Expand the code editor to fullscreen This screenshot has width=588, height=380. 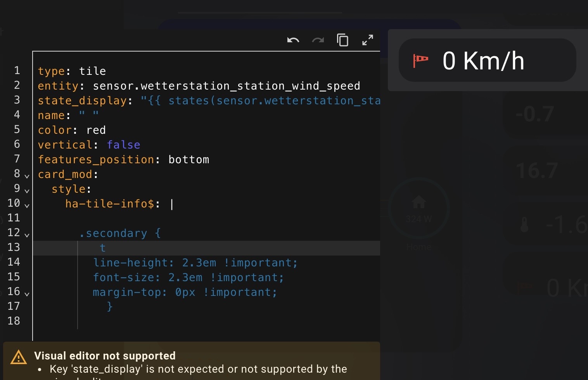point(367,40)
